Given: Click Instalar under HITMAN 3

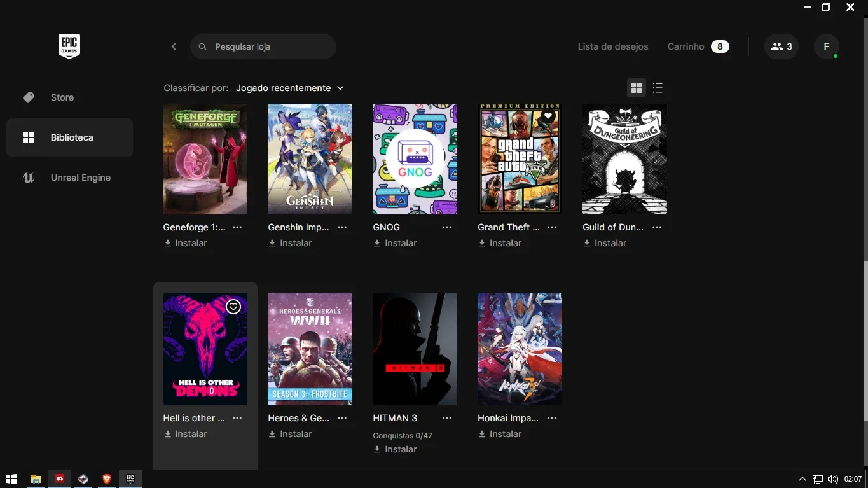Looking at the screenshot, I should (x=395, y=449).
